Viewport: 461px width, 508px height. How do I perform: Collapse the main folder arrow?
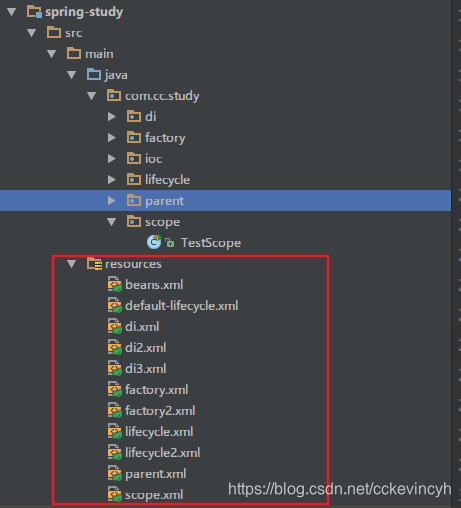click(52, 54)
